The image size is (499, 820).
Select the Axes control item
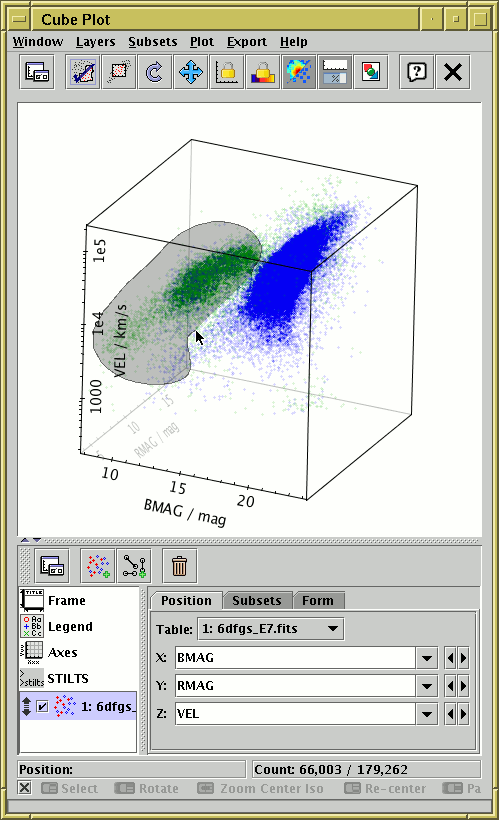pos(78,653)
